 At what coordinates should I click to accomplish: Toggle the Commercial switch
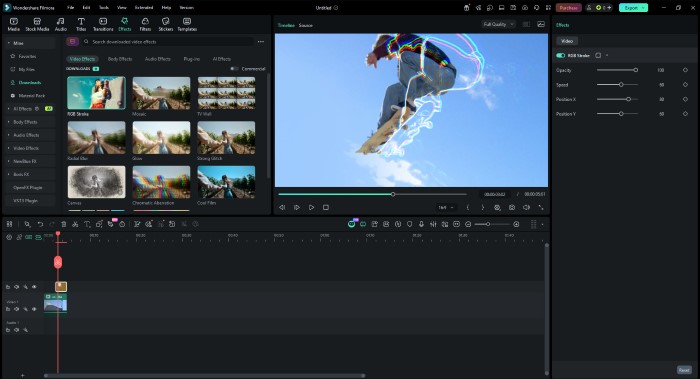click(234, 69)
